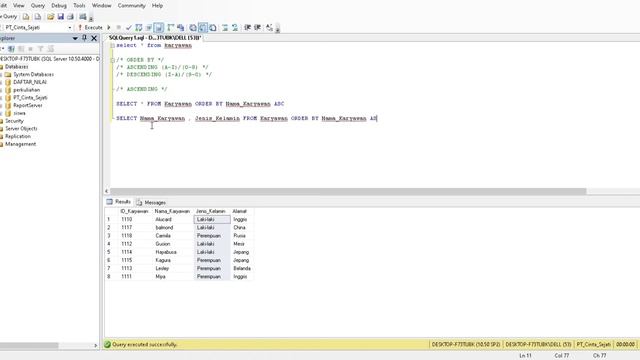Click the Filter icon in Object Explorer
This screenshot has height=360, width=640.
(40, 49)
